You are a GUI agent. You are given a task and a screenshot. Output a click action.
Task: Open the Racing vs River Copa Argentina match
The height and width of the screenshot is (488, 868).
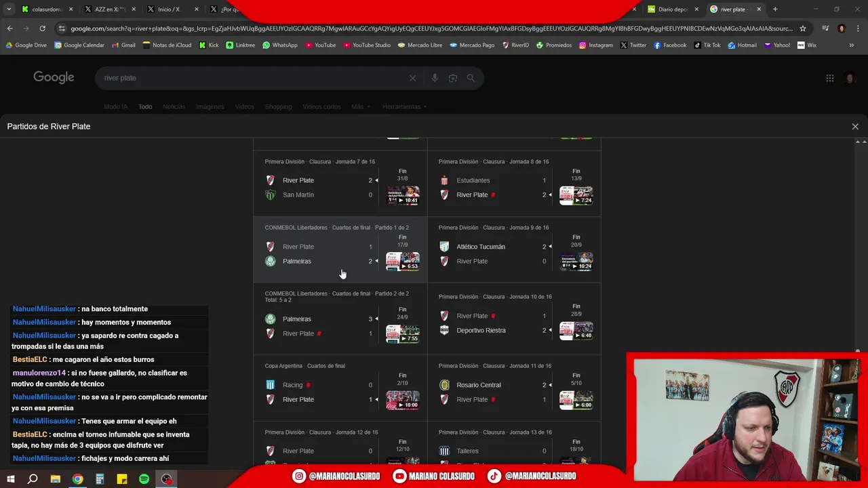tap(340, 388)
